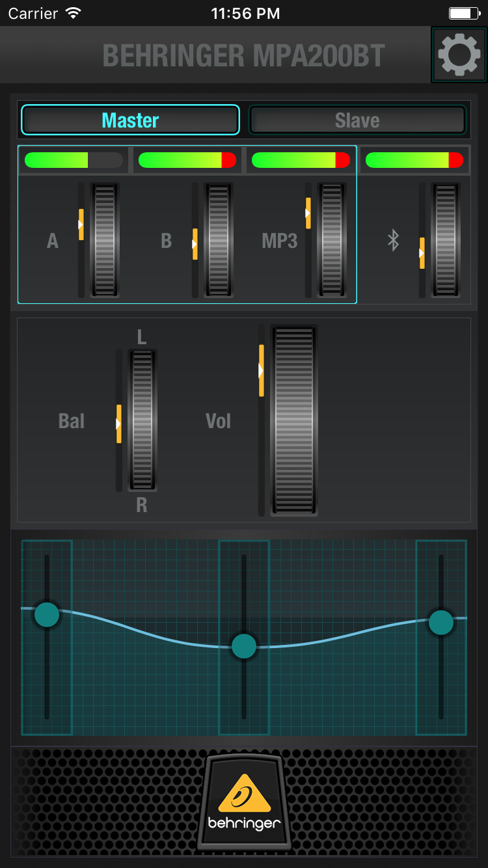Click the main Vol wheel
This screenshot has height=868, width=488.
[x=294, y=420]
